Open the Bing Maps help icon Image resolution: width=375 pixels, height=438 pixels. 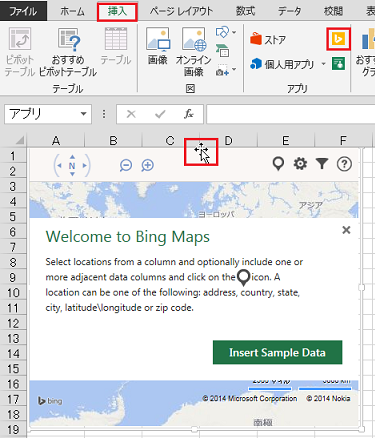pyautogui.click(x=344, y=164)
